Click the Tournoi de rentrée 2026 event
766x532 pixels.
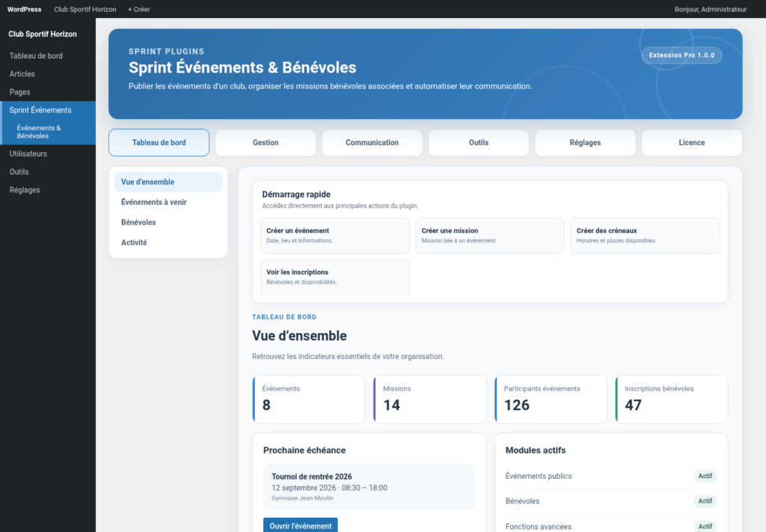pos(369,486)
